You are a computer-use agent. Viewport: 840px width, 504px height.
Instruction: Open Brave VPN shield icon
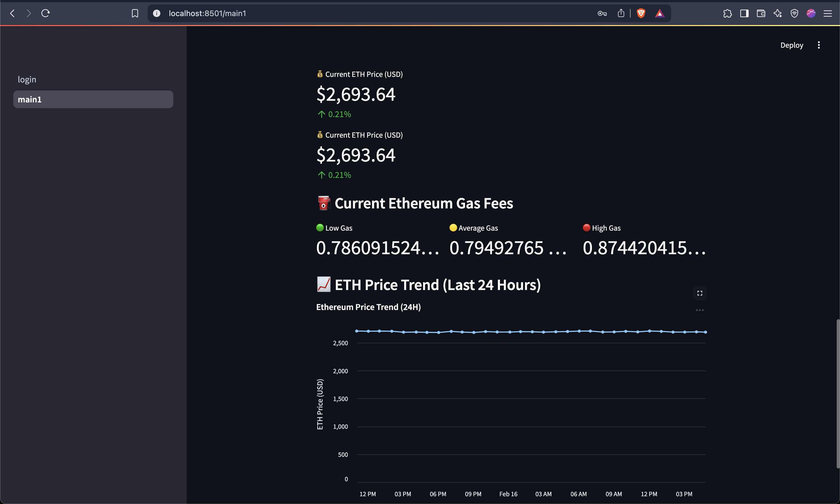tap(794, 13)
